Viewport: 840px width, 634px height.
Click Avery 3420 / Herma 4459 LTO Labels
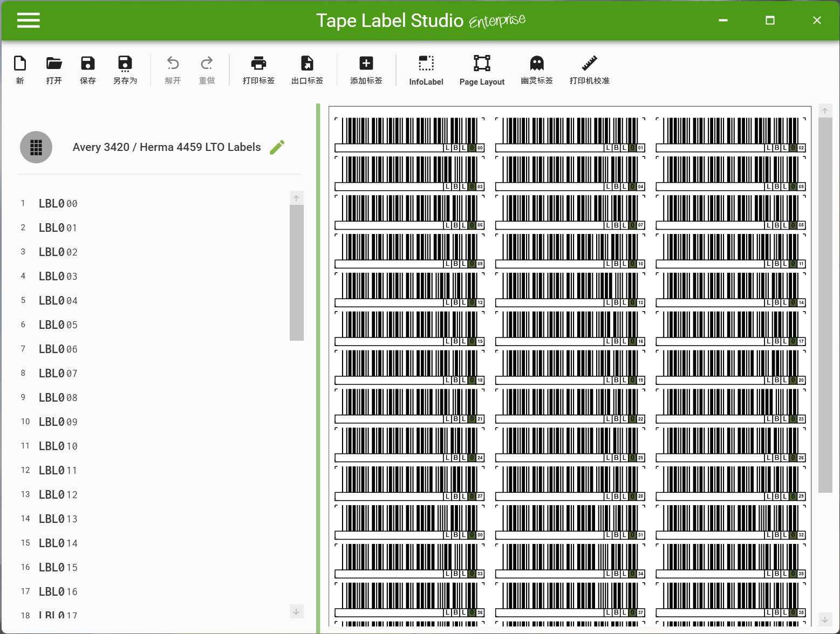tap(167, 147)
